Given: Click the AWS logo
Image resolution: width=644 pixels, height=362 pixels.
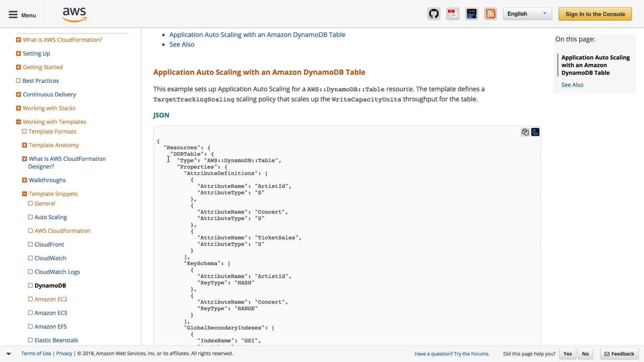Looking at the screenshot, I should click(x=74, y=14).
